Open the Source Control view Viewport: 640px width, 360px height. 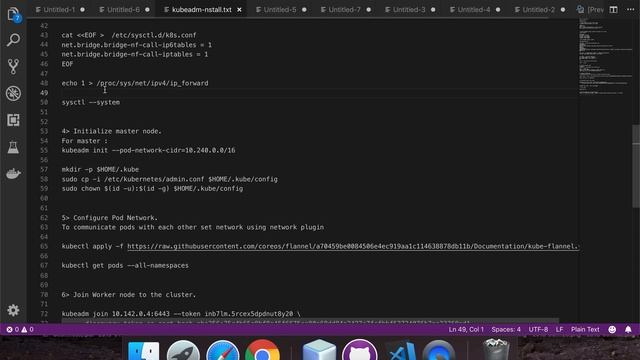click(x=13, y=67)
